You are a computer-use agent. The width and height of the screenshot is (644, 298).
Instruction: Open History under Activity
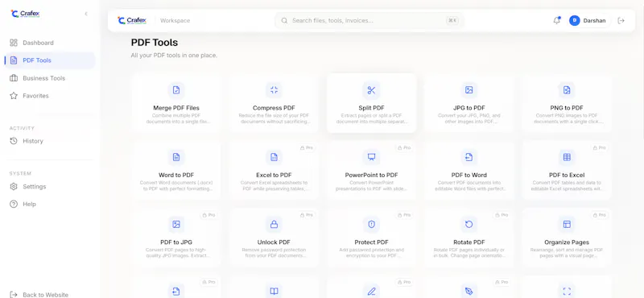[x=49, y=141]
